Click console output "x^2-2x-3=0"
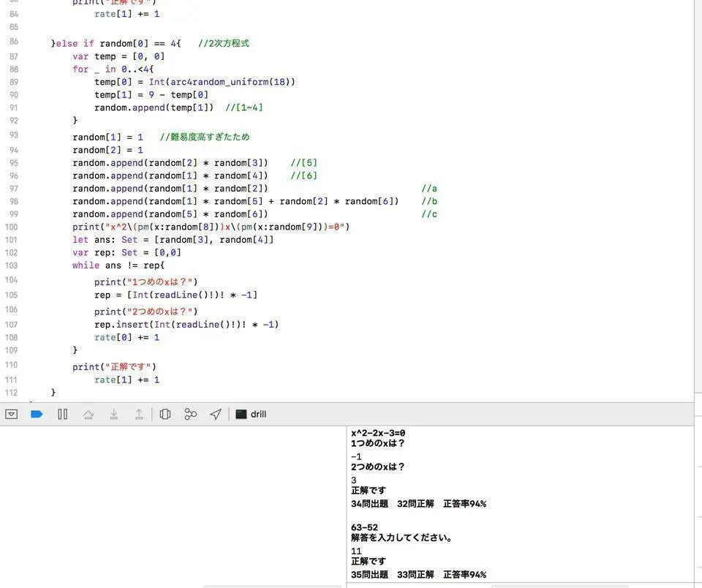This screenshot has height=588, width=702. tap(378, 433)
